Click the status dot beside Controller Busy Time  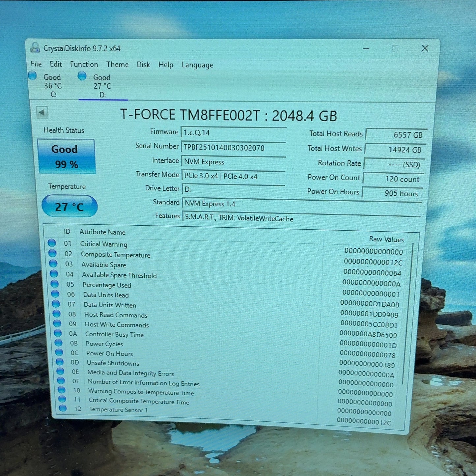pos(58,333)
